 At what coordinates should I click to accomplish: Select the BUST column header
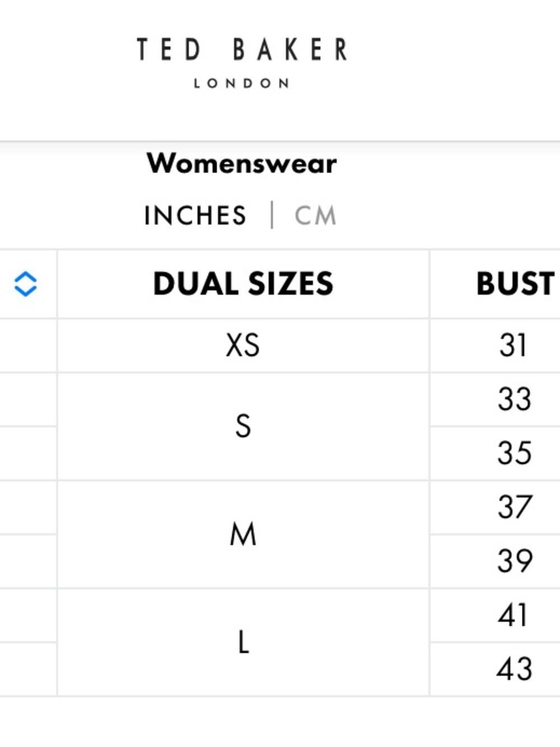pos(515,284)
